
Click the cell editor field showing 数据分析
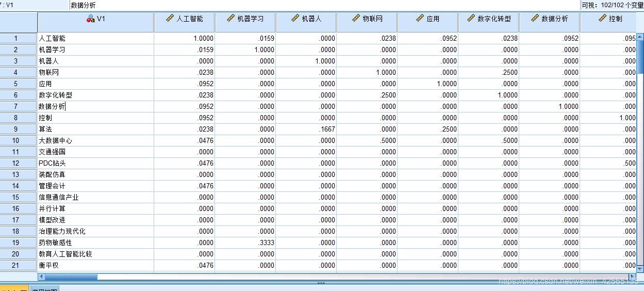click(x=324, y=5)
